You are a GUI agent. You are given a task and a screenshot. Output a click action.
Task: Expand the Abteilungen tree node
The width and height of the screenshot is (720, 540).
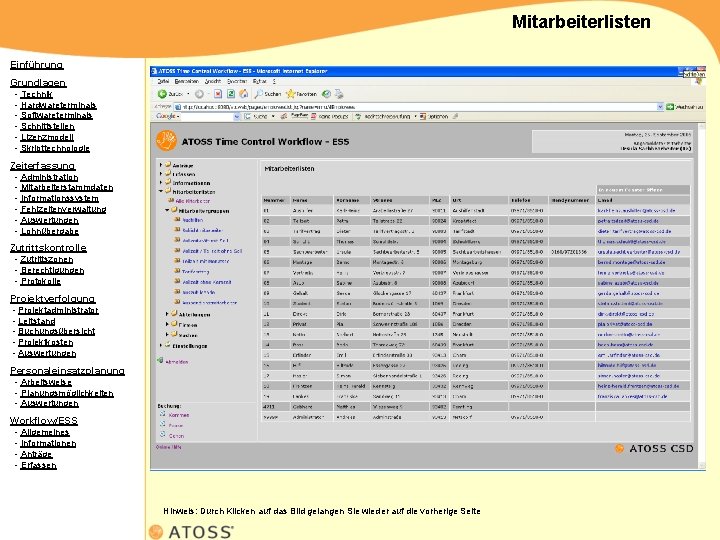pos(167,314)
